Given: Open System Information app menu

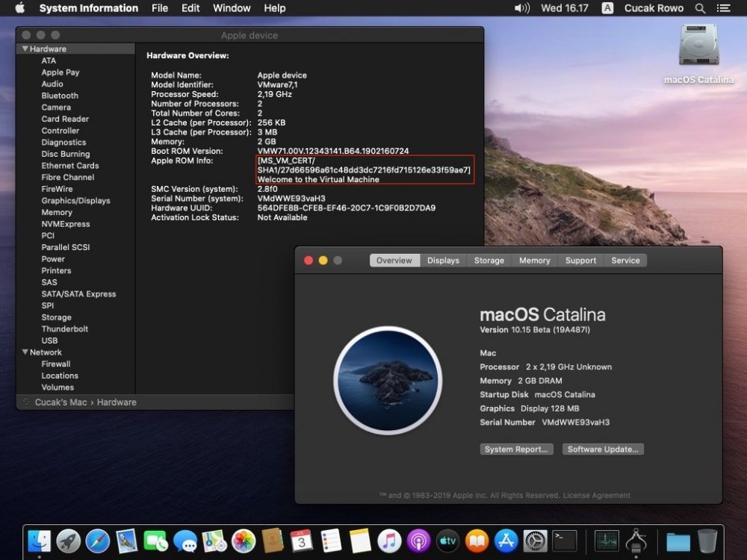Looking at the screenshot, I should click(89, 8).
